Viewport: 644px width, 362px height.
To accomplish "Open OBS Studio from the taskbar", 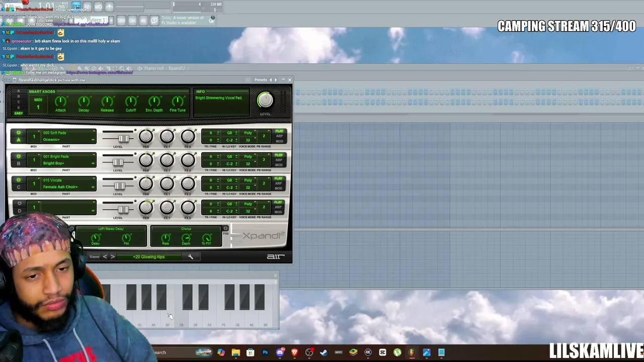I will tap(309, 352).
